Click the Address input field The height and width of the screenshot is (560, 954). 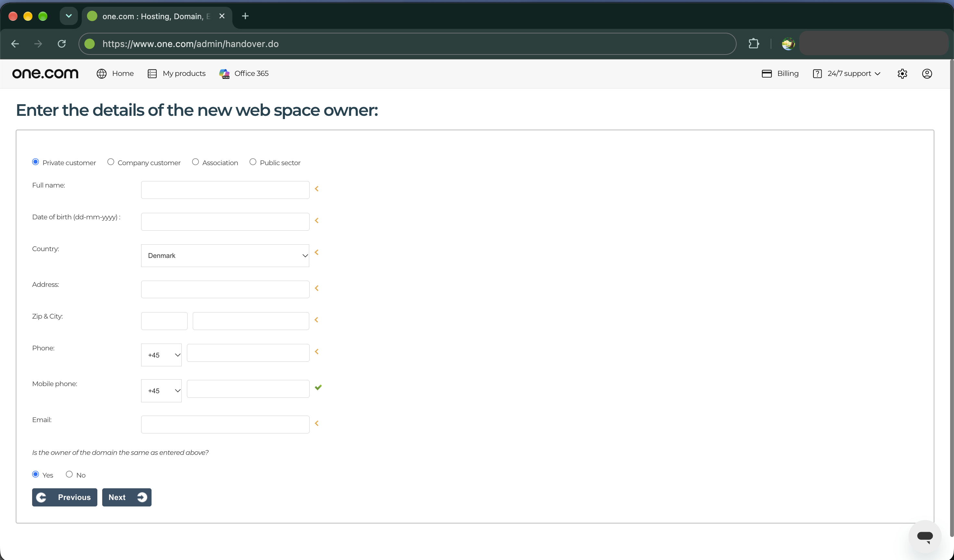[225, 289]
